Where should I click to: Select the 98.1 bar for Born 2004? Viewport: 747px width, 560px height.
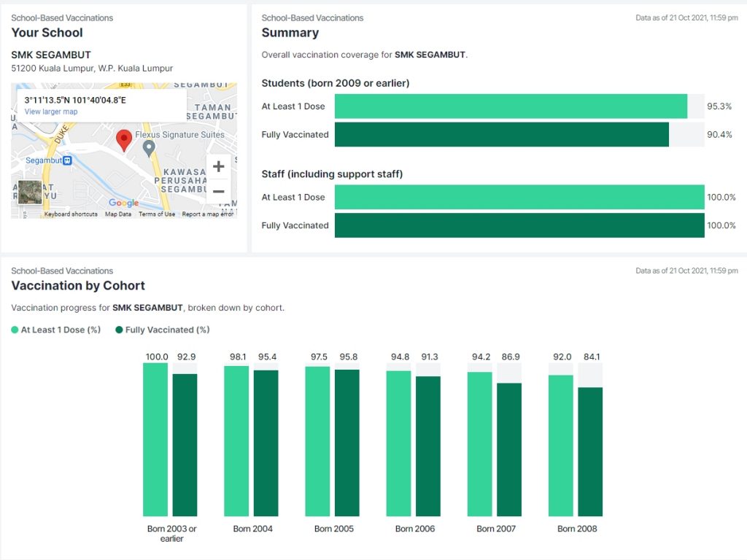[x=236, y=441]
